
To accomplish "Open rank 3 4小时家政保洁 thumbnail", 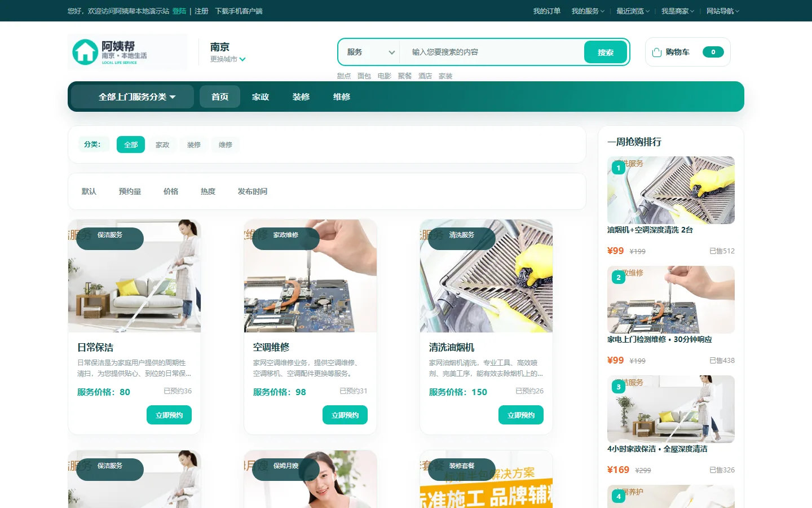I will click(671, 409).
